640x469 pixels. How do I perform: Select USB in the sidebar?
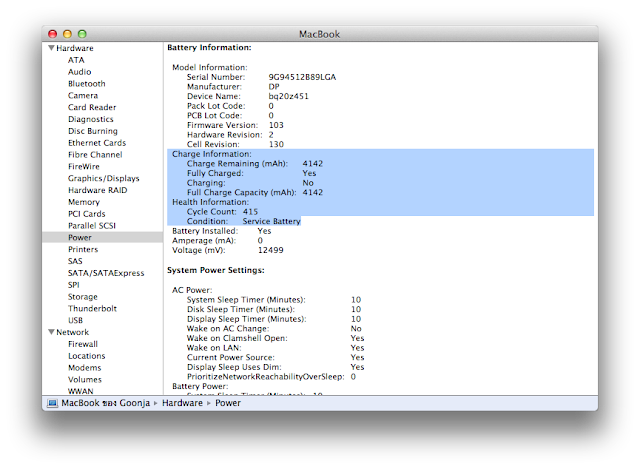75,320
